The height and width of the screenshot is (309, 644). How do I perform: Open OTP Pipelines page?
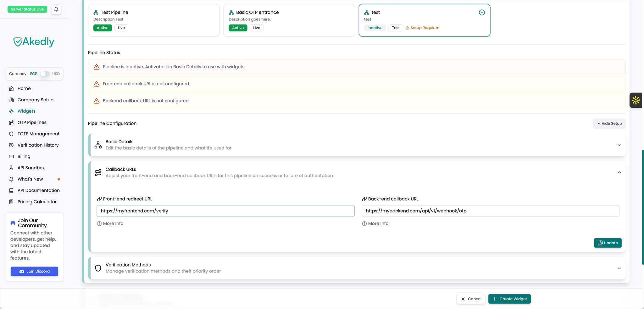pyautogui.click(x=32, y=122)
